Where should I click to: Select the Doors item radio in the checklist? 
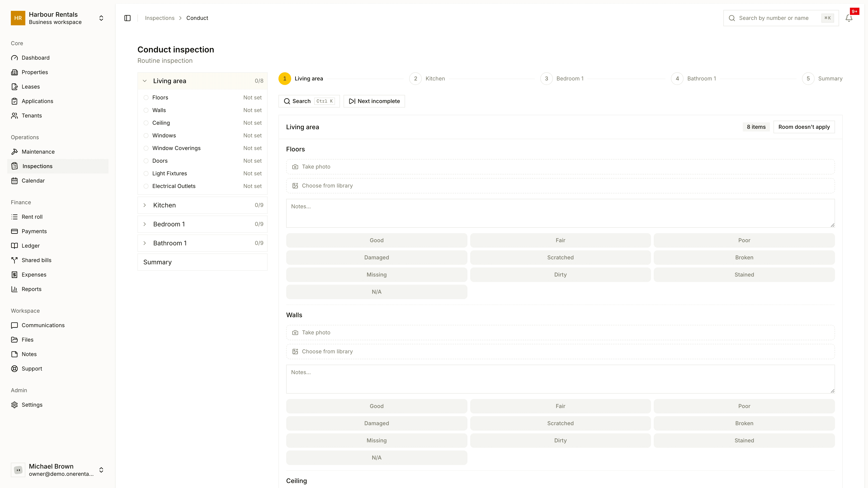[146, 161]
